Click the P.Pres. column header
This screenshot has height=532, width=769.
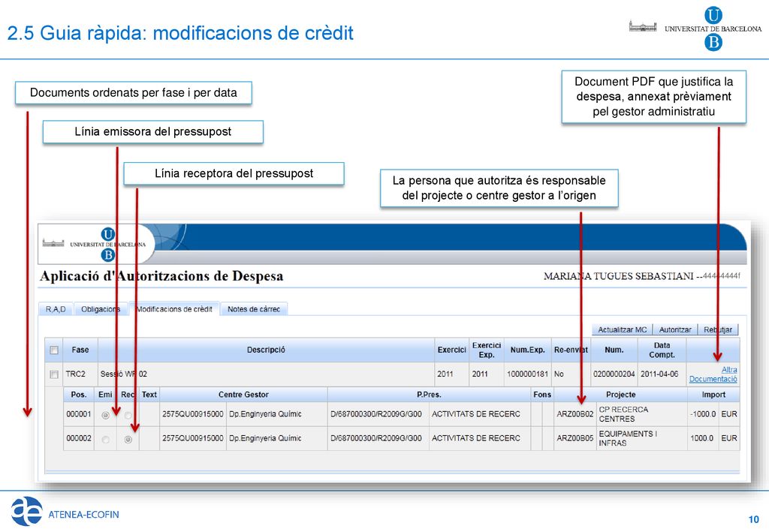(429, 395)
